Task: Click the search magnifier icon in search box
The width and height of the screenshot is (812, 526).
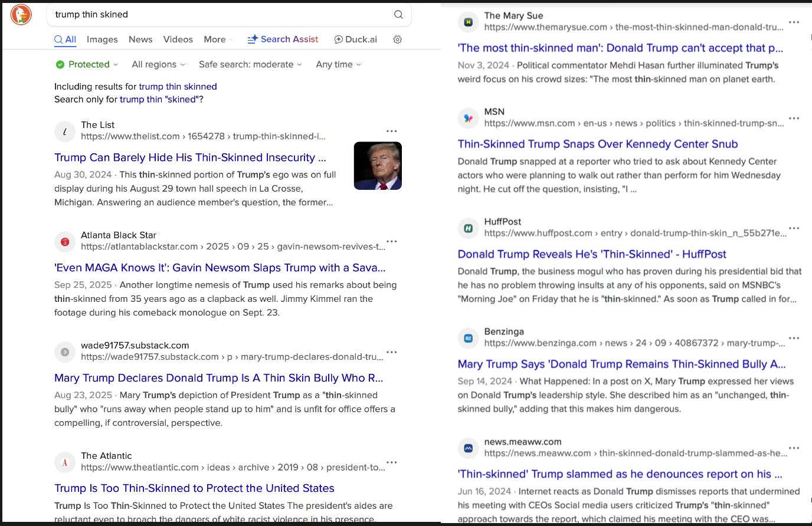Action: tap(398, 15)
